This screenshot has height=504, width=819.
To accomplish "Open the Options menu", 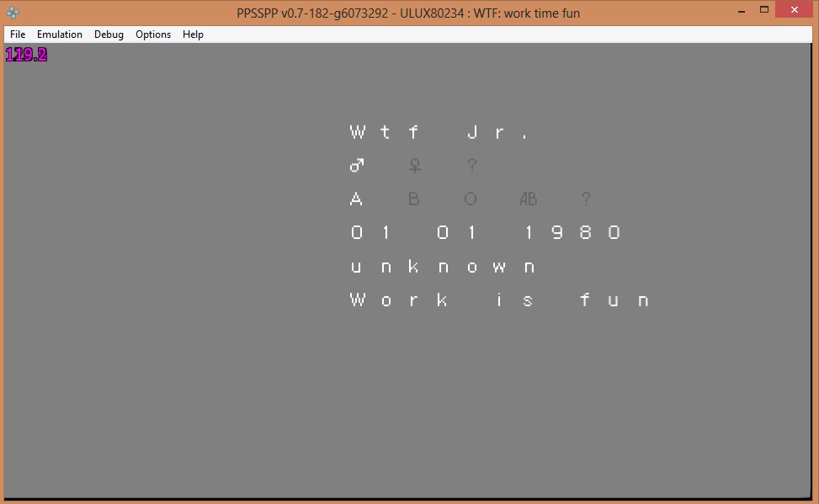I will click(x=153, y=34).
